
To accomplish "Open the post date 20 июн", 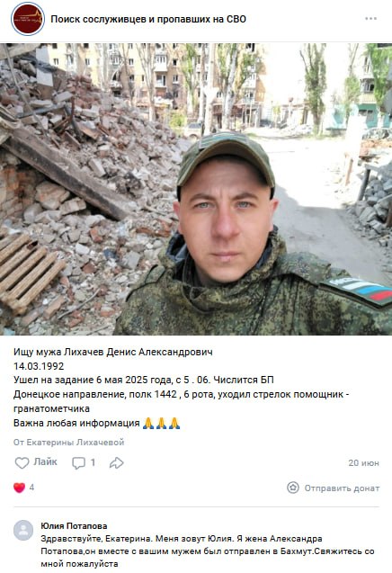I will [363, 463].
